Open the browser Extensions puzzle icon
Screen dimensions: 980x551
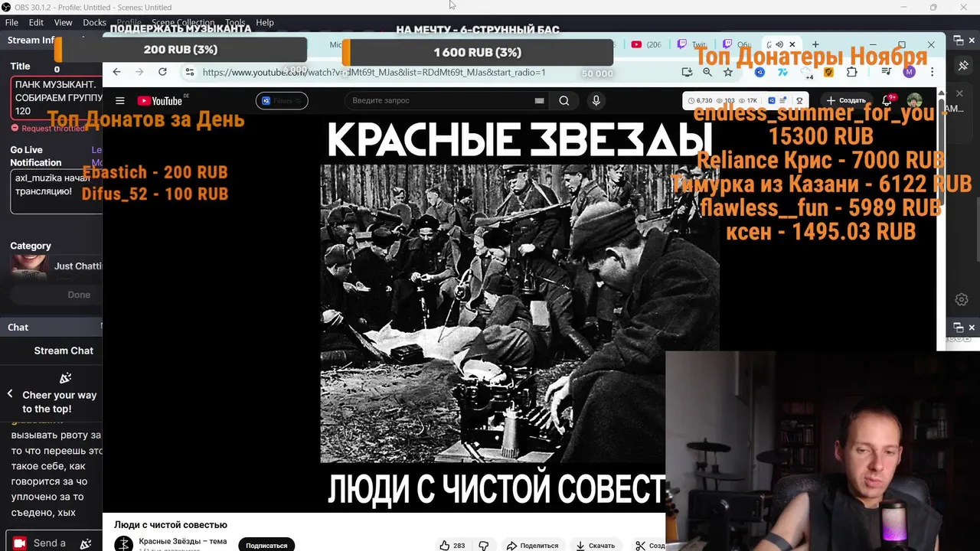(x=852, y=72)
